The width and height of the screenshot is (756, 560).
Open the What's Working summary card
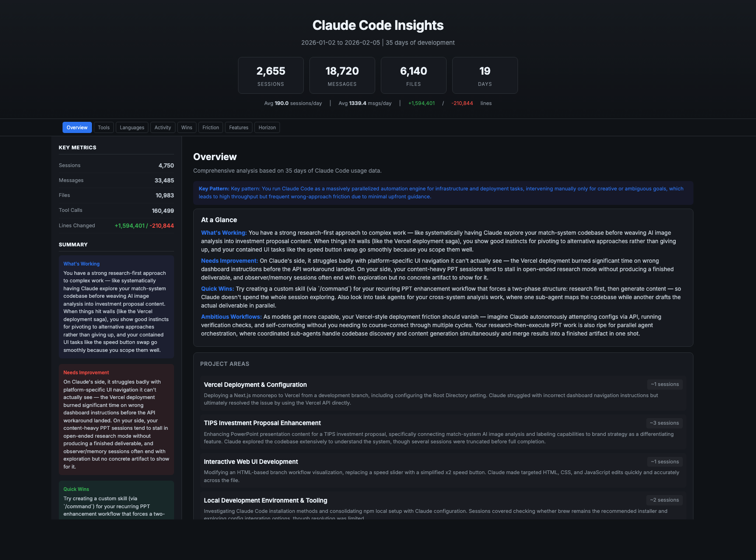116,307
